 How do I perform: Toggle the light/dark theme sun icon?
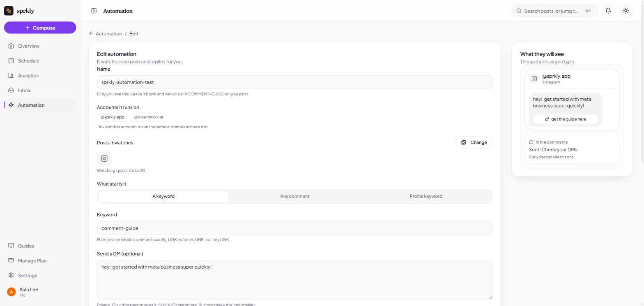626,11
